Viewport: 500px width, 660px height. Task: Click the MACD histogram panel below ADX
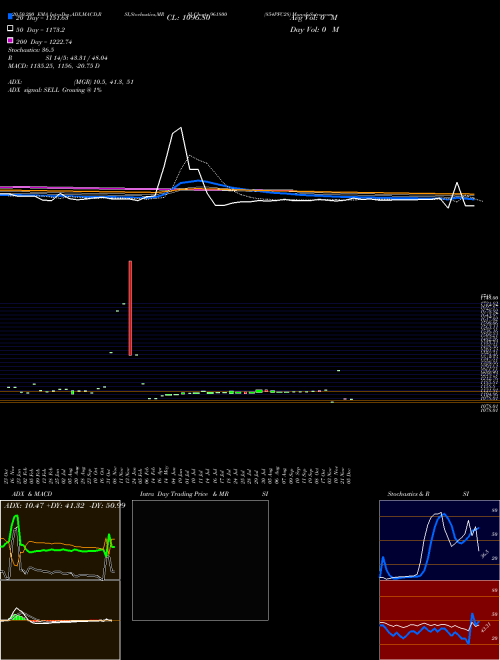[60, 620]
